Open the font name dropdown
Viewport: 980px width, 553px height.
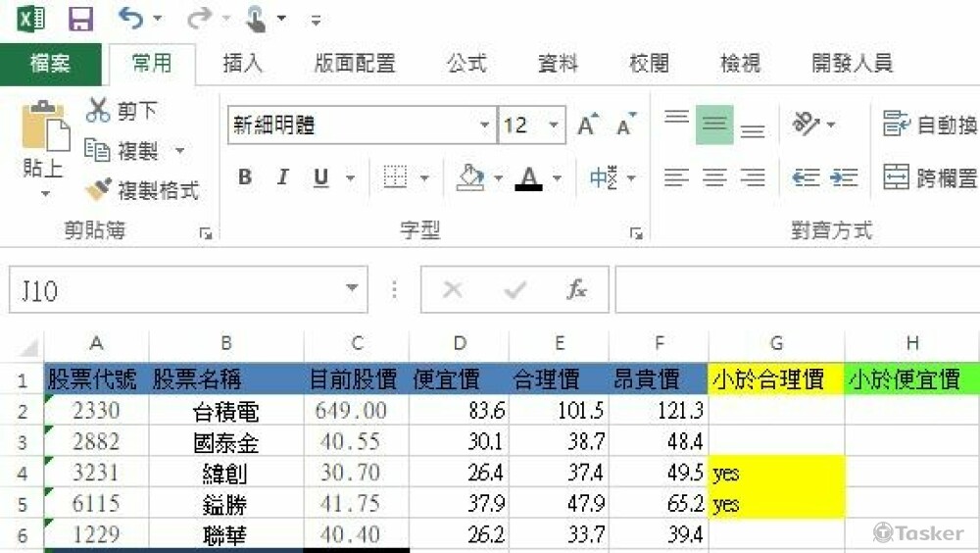tap(485, 126)
